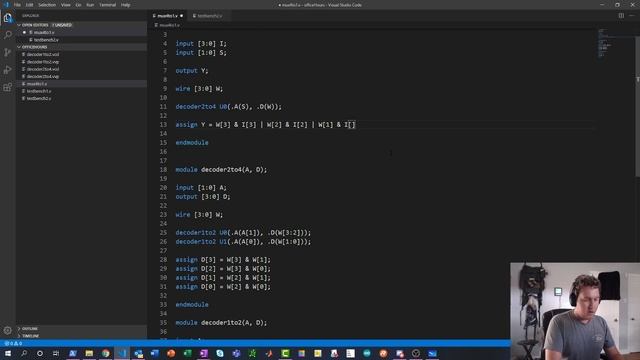
Task: Click the mux4to1.v breadcrumb above editor
Action: [168, 25]
